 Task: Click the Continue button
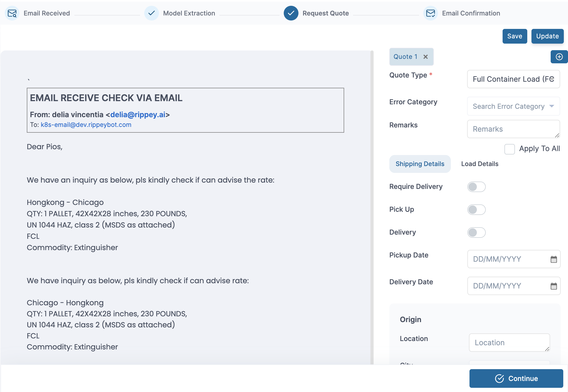coord(516,378)
